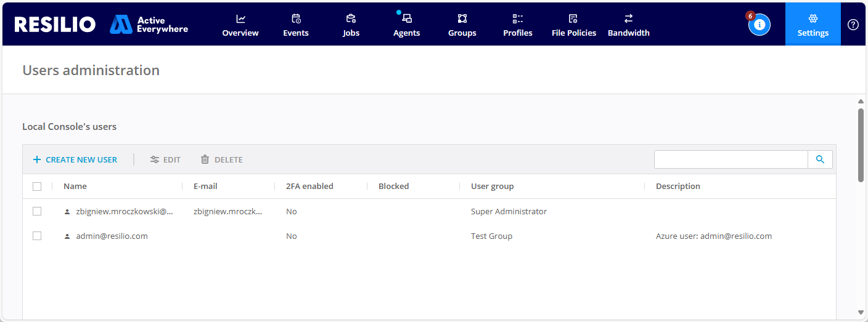Click Create New User button

75,159
